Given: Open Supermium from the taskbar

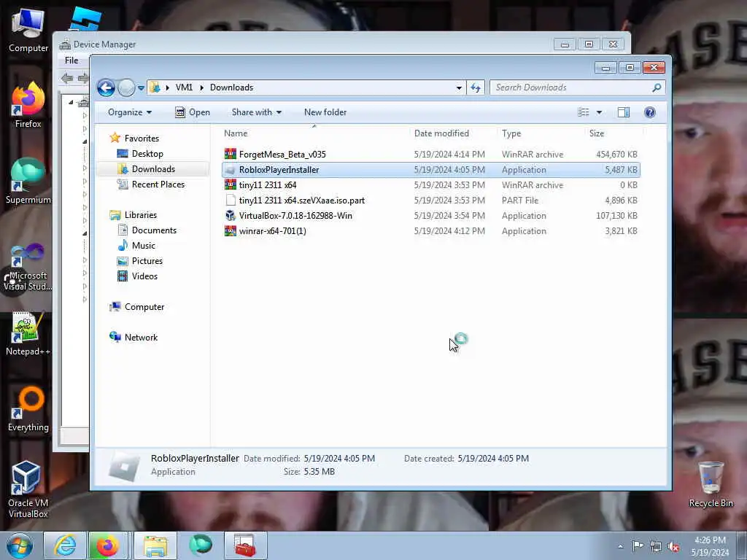Looking at the screenshot, I should [x=201, y=545].
